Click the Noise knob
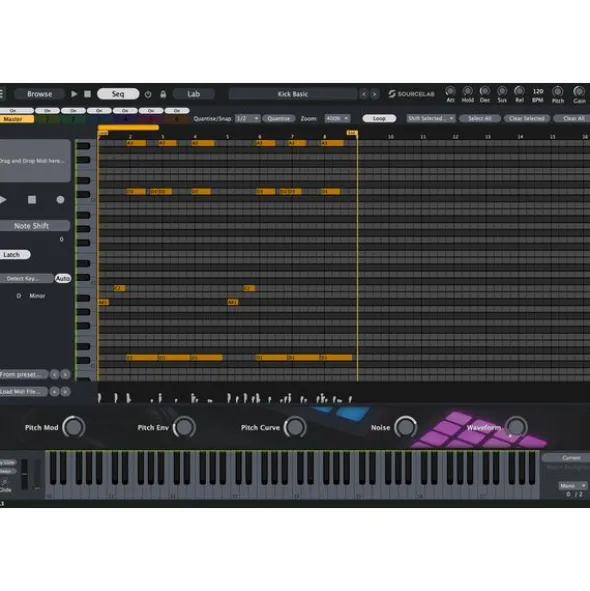Image resolution: width=590 pixels, height=591 pixels. click(x=406, y=427)
